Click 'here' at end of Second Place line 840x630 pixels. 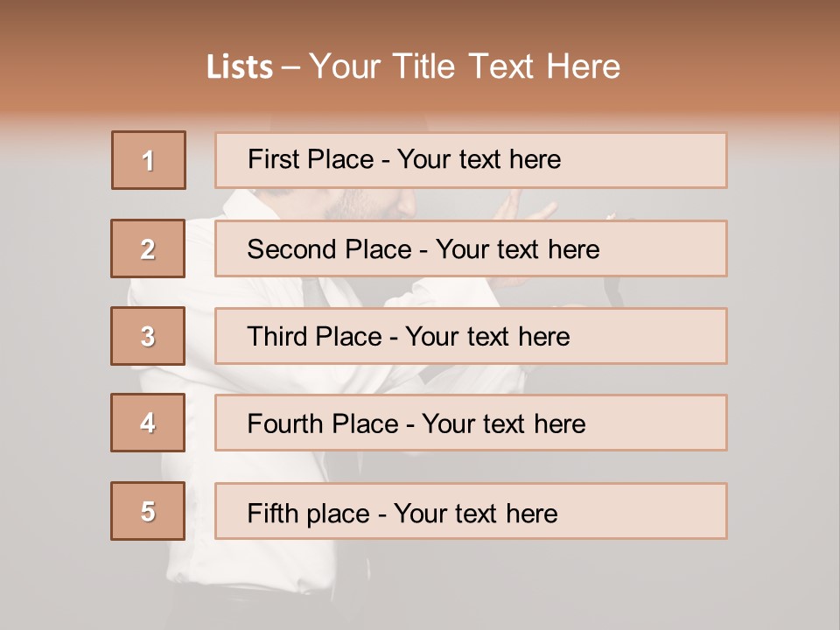click(573, 249)
